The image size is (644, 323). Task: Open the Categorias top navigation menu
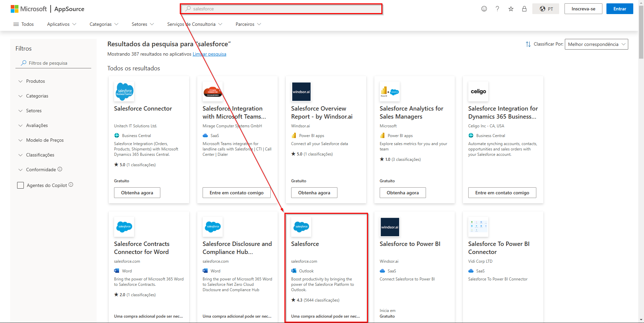(104, 24)
